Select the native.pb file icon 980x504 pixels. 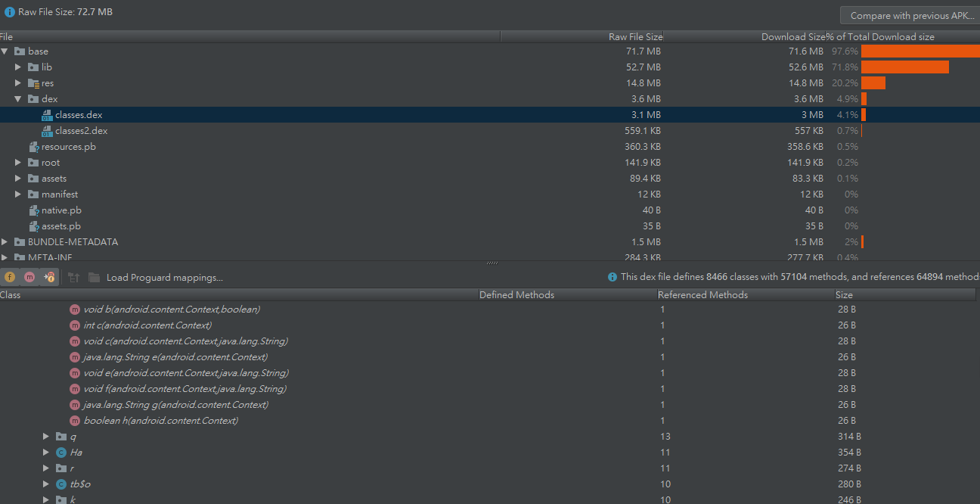tap(33, 210)
